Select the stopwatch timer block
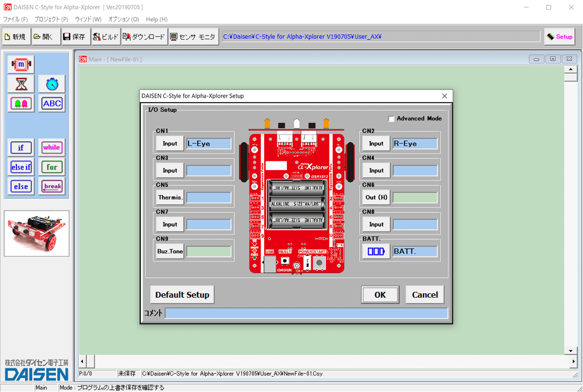 point(52,84)
